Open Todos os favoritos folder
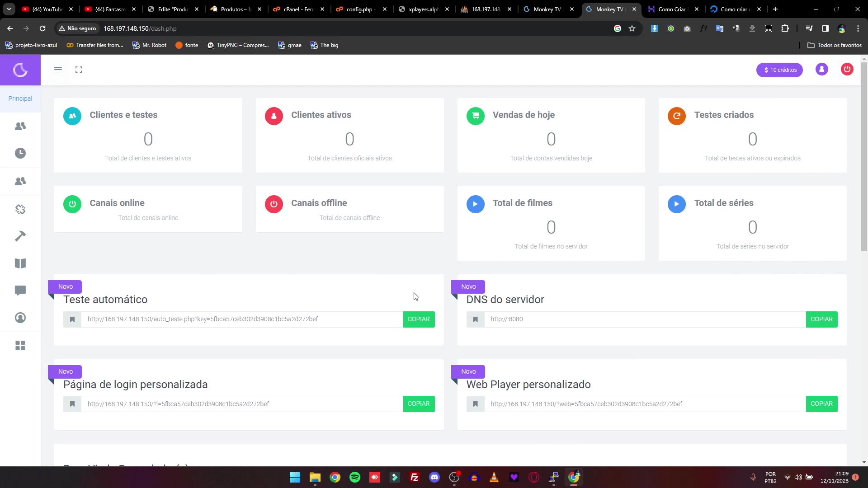 click(835, 45)
